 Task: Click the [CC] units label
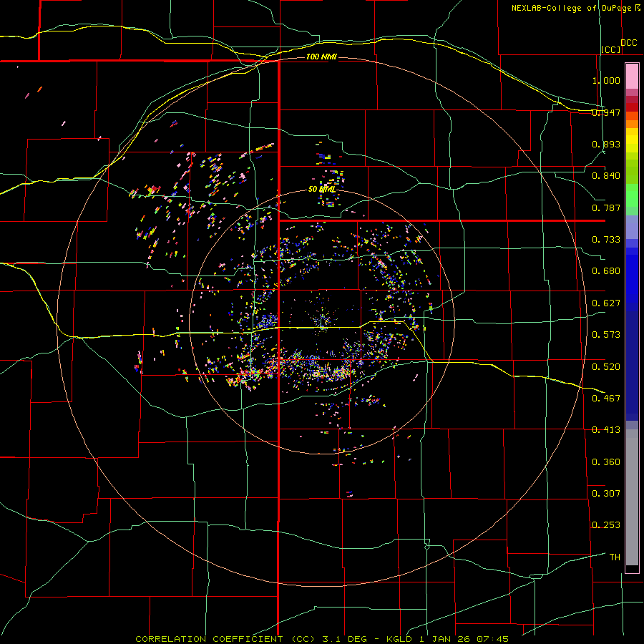610,49
